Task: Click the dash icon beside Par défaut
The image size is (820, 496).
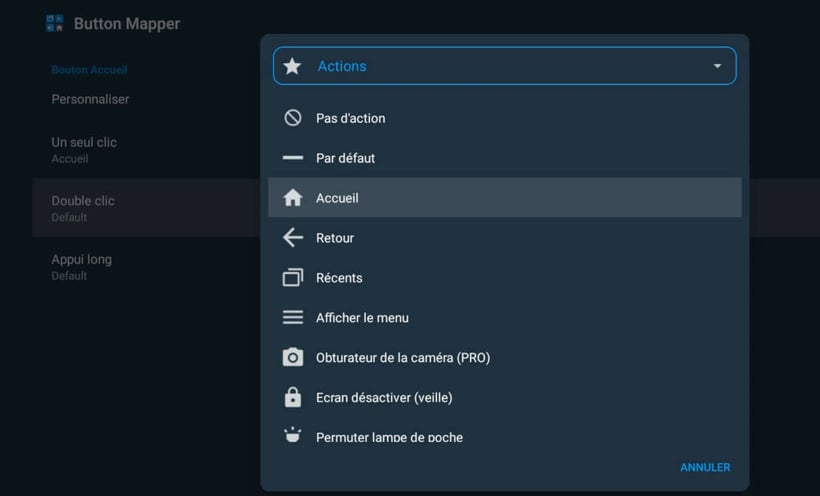Action: pos(293,157)
